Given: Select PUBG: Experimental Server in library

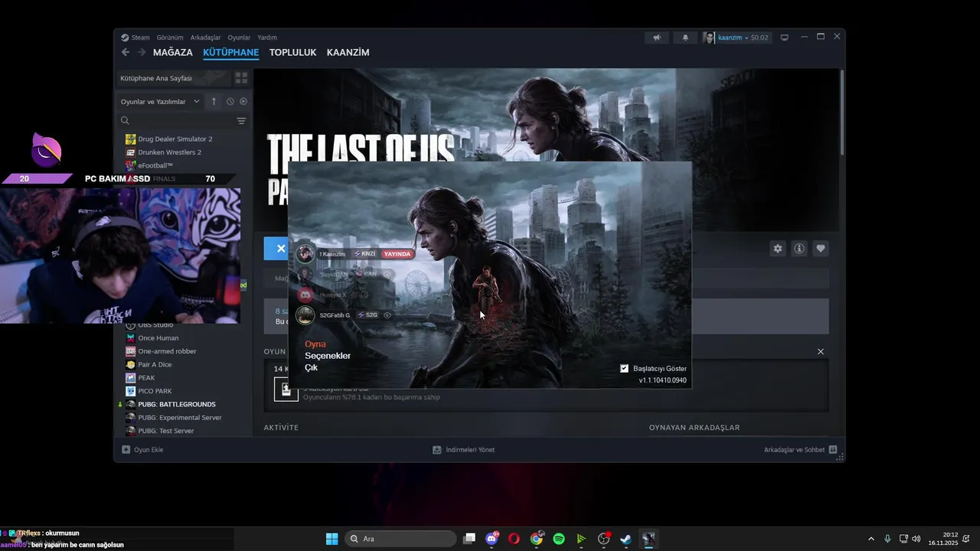Looking at the screenshot, I should click(x=180, y=418).
